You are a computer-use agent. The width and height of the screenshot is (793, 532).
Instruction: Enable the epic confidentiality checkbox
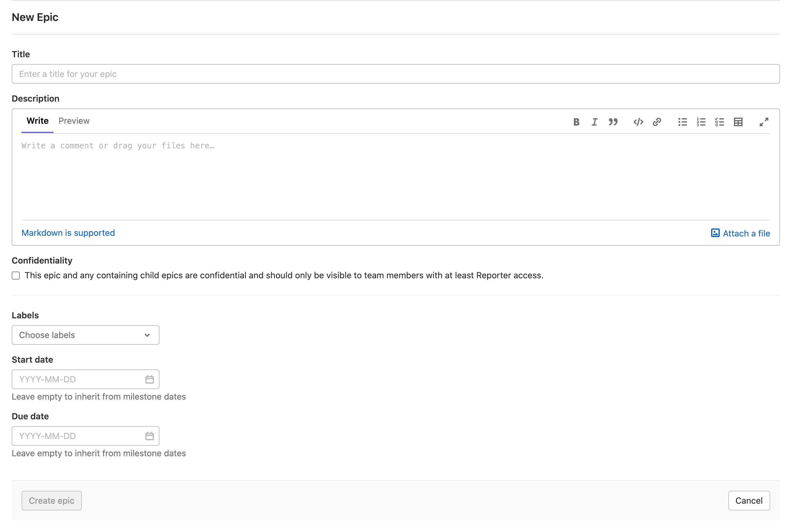click(16, 276)
